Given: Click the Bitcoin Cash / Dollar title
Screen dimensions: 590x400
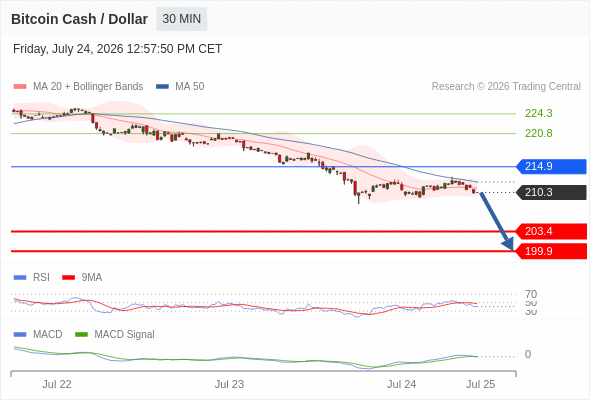Looking at the screenshot, I should click(79, 19).
